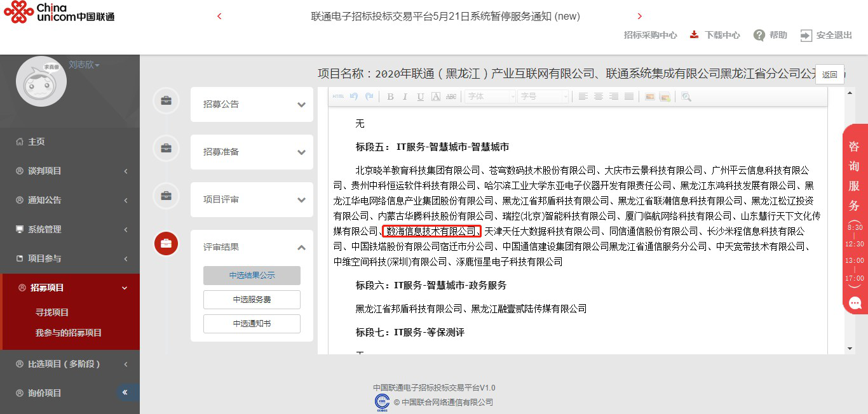The image size is (868, 414).
Task: Open 中选通知书 button
Action: click(x=252, y=324)
